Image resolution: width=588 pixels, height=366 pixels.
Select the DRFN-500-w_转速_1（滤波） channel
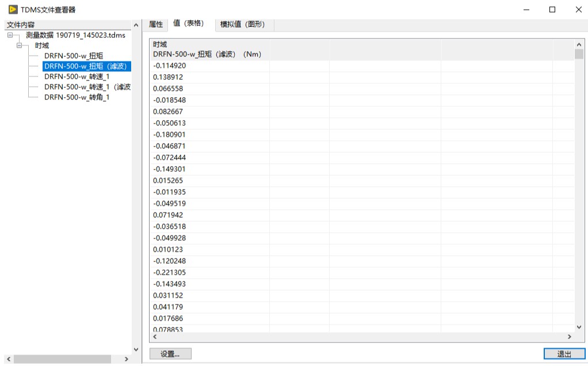(x=89, y=87)
